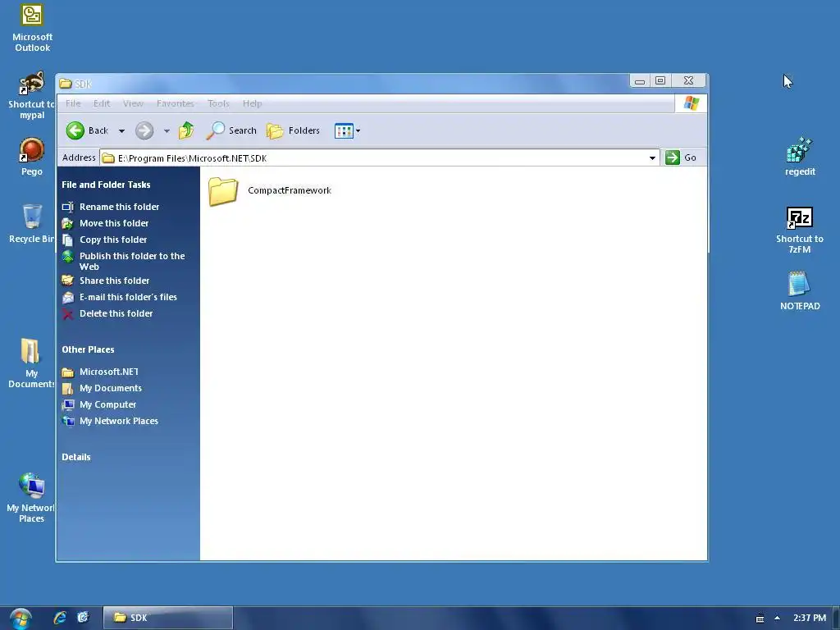Image resolution: width=840 pixels, height=630 pixels.
Task: Toggle the Folders pane
Action: pos(293,130)
